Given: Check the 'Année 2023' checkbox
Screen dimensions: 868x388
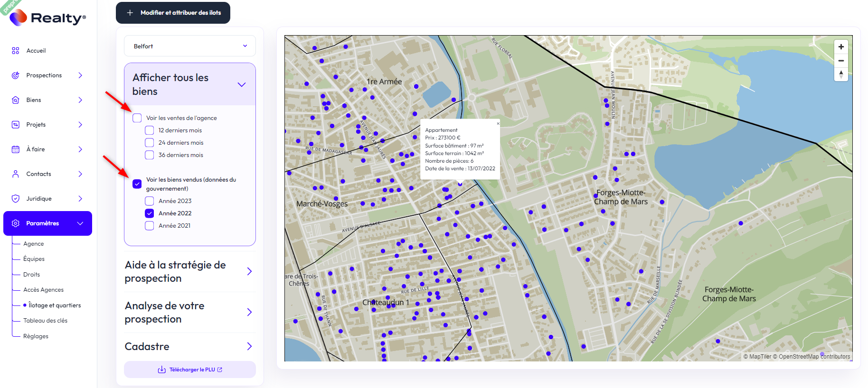Looking at the screenshot, I should (150, 201).
